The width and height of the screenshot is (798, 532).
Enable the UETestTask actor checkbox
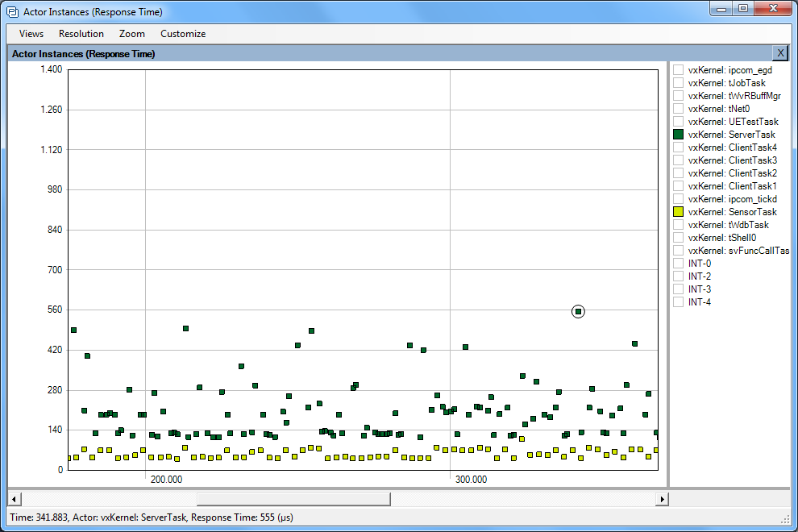pyautogui.click(x=678, y=121)
